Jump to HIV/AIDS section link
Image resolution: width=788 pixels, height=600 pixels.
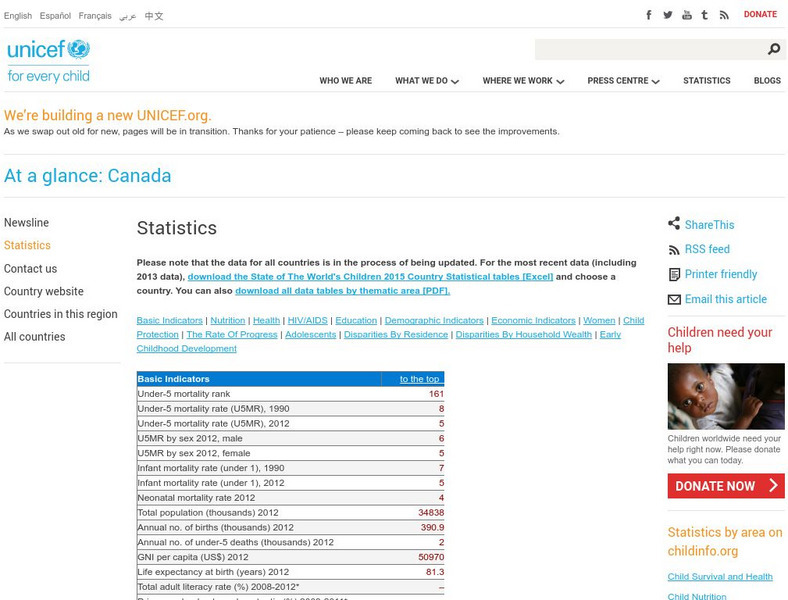[308, 320]
